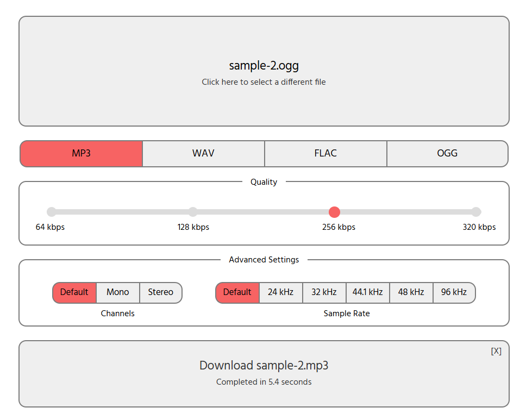The width and height of the screenshot is (526, 420).
Task: Set quality to 128 kbps point
Action: 193,212
